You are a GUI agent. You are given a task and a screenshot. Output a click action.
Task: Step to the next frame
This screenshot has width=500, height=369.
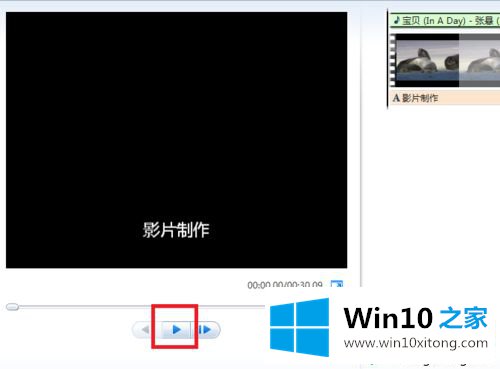(205, 330)
